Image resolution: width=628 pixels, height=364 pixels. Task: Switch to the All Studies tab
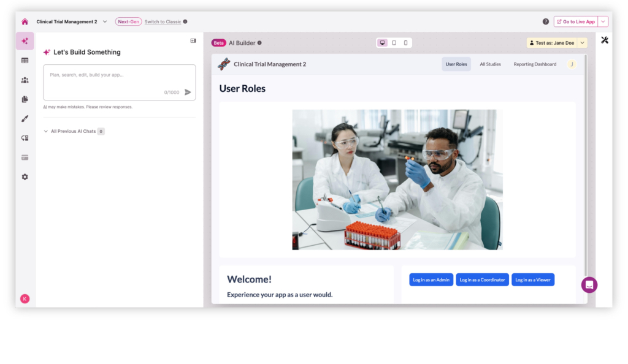click(x=490, y=64)
